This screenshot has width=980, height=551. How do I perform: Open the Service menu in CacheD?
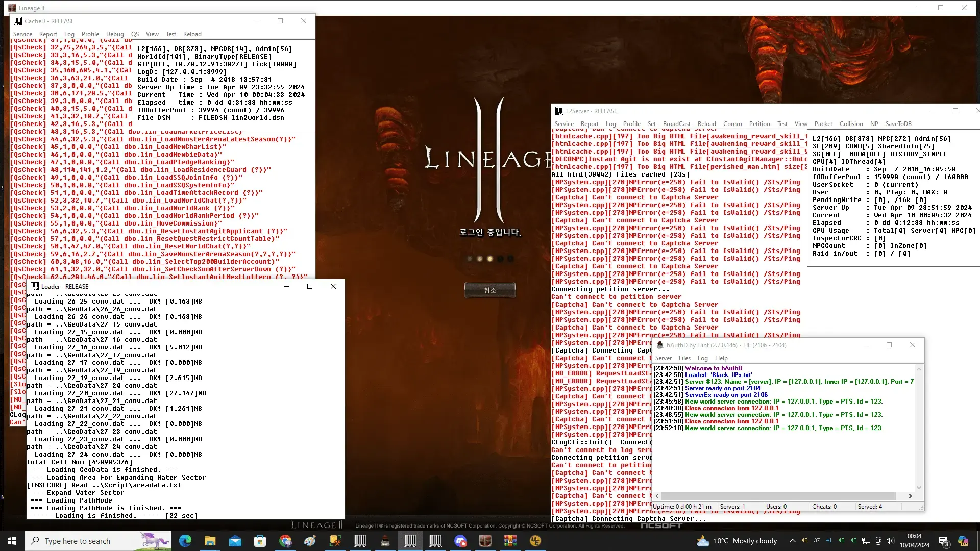tap(22, 34)
